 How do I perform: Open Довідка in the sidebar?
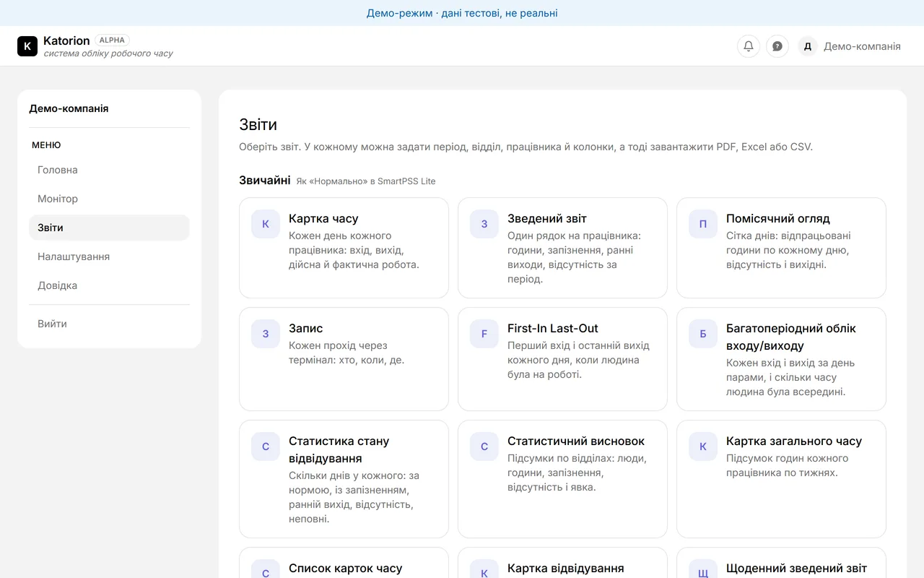(109, 285)
